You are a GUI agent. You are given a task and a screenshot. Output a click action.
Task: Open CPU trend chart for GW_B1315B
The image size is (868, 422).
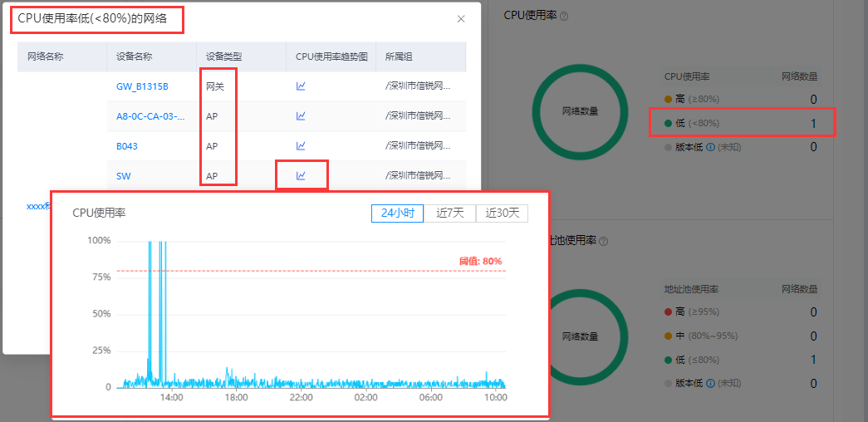(301, 86)
